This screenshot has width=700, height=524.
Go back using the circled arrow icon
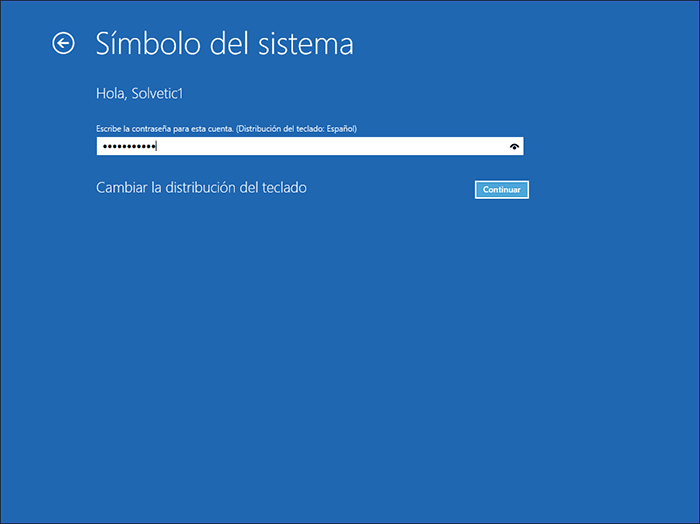tap(64, 43)
